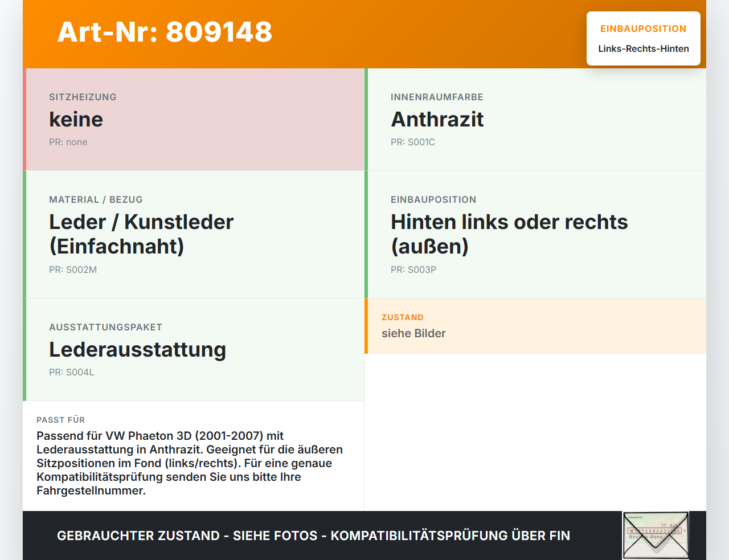Viewport: 729px width, 560px height.
Task: Click the Passt für compatibility description text
Action: tap(190, 463)
